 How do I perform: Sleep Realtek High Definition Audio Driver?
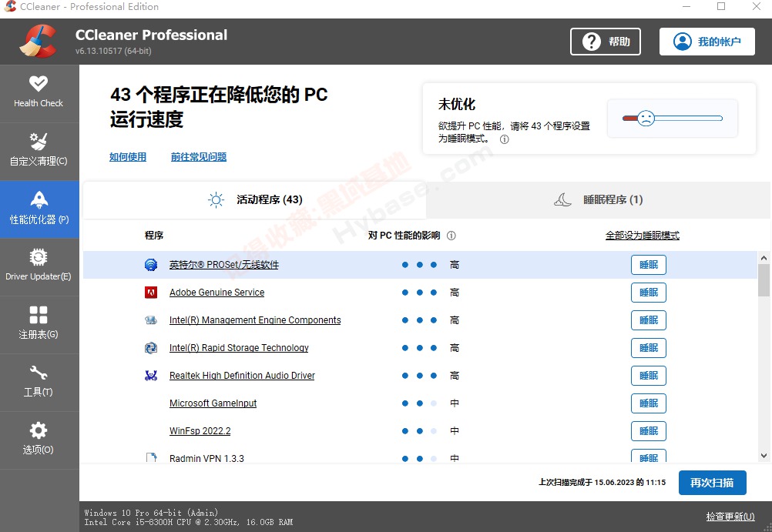coord(649,376)
